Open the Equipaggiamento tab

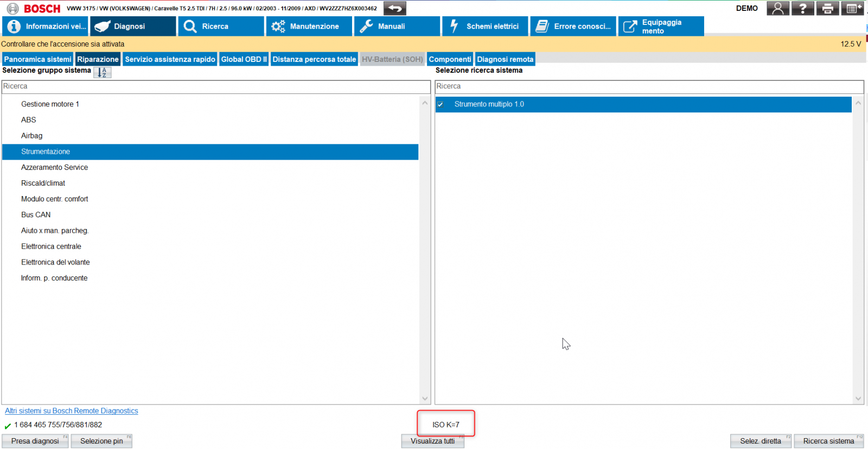coord(661,26)
